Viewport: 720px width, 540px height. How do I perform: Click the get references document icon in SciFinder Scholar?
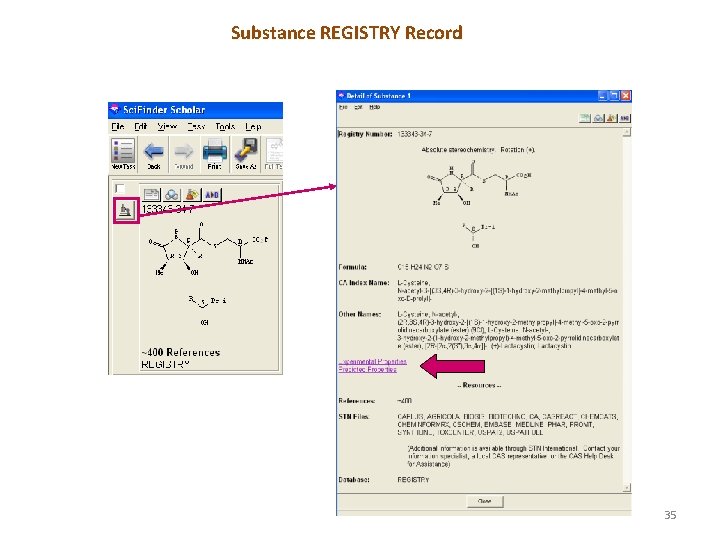point(151,195)
